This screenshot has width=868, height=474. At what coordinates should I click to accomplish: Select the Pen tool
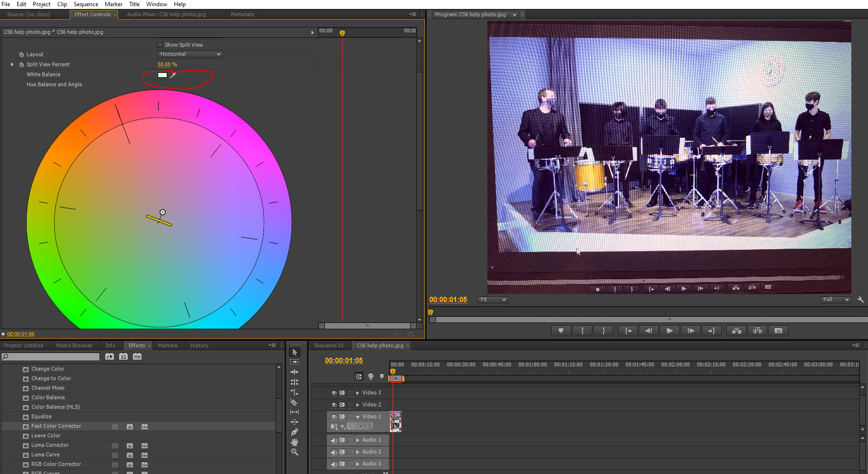pyautogui.click(x=294, y=432)
